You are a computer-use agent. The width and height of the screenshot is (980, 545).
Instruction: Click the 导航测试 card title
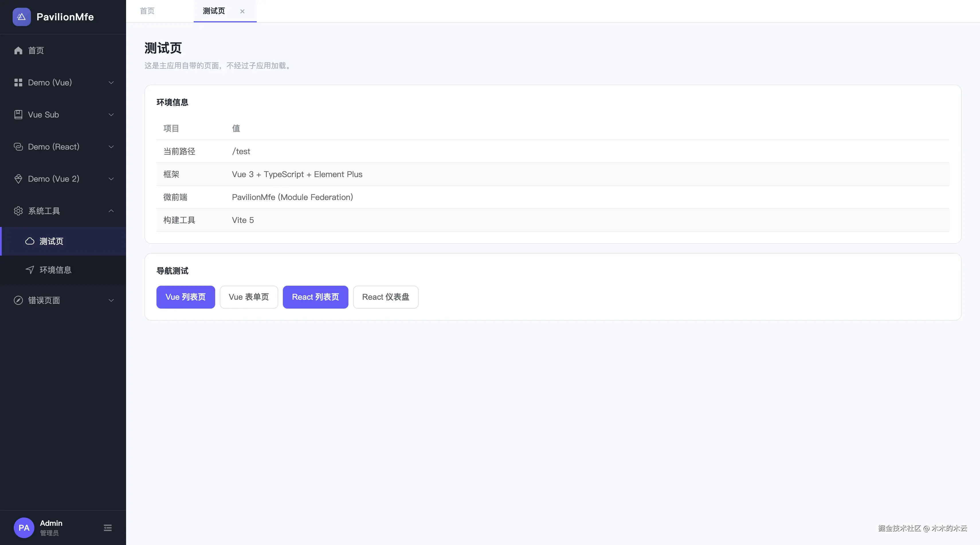[172, 271]
